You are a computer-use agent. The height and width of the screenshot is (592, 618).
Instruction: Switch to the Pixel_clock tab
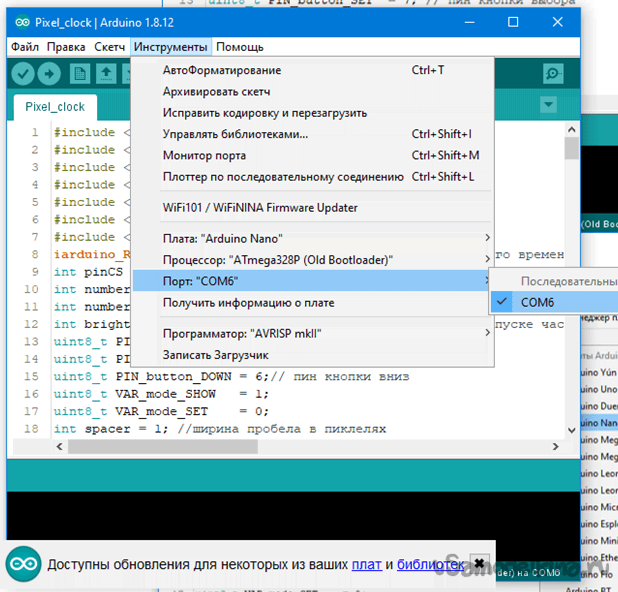pos(55,107)
